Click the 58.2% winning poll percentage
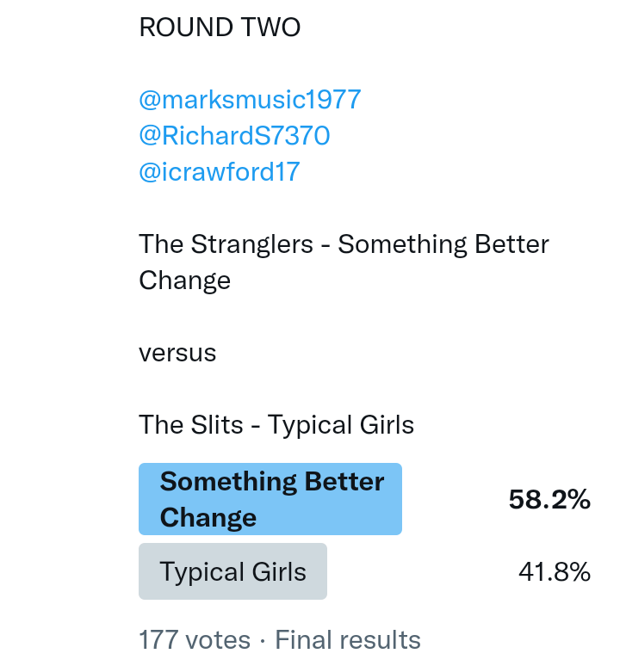The height and width of the screenshot is (672, 620). pyautogui.click(x=549, y=500)
